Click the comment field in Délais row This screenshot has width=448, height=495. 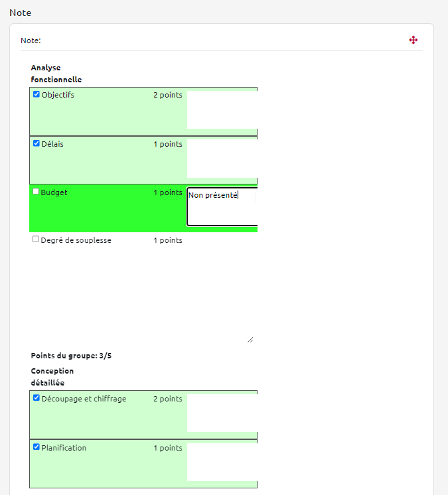[222, 159]
